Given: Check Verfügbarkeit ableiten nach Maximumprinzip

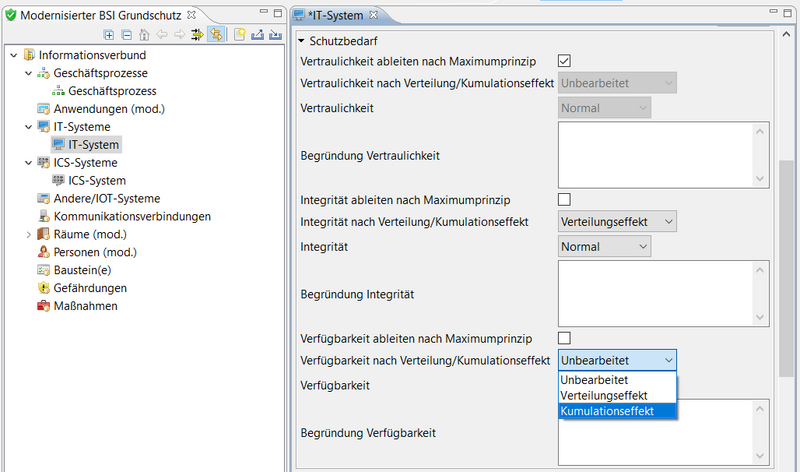Looking at the screenshot, I should coord(564,338).
